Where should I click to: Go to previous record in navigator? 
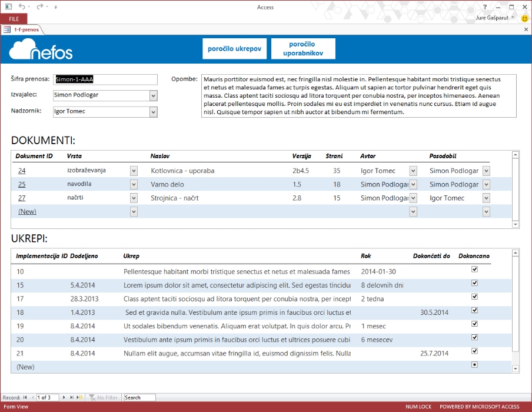click(33, 397)
